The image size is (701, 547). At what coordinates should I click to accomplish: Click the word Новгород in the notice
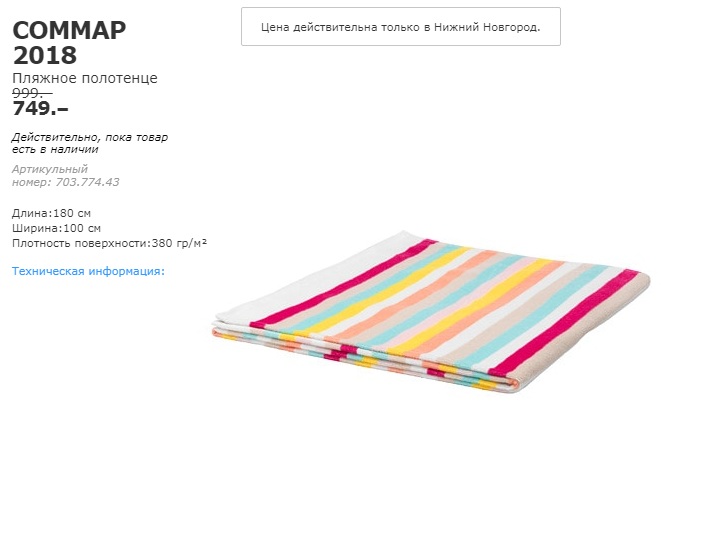coord(511,27)
